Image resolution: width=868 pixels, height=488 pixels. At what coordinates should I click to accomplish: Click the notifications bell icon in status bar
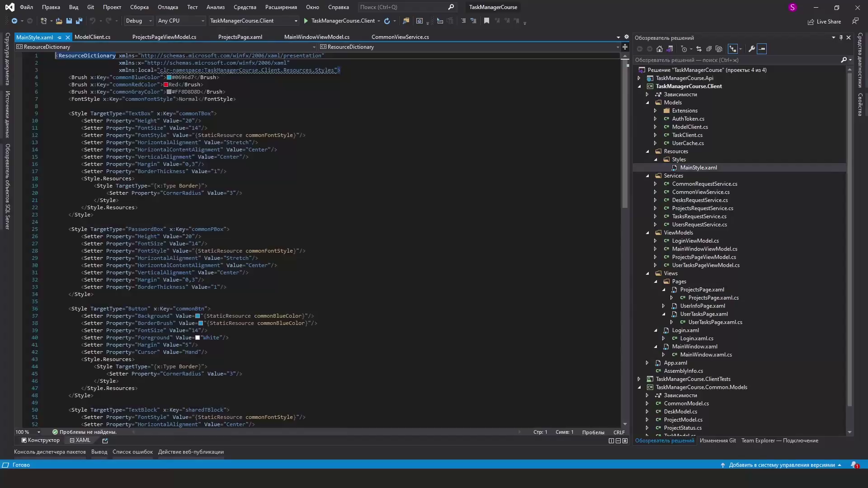(x=854, y=465)
